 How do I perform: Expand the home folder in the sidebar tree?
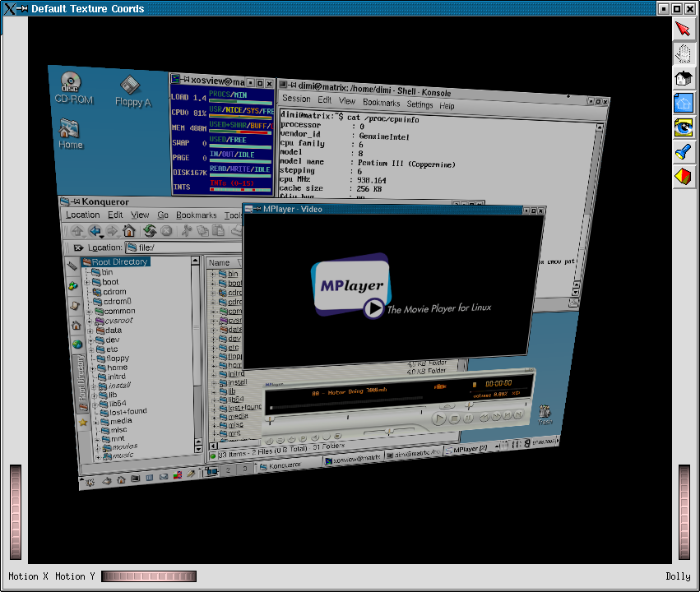[92, 368]
